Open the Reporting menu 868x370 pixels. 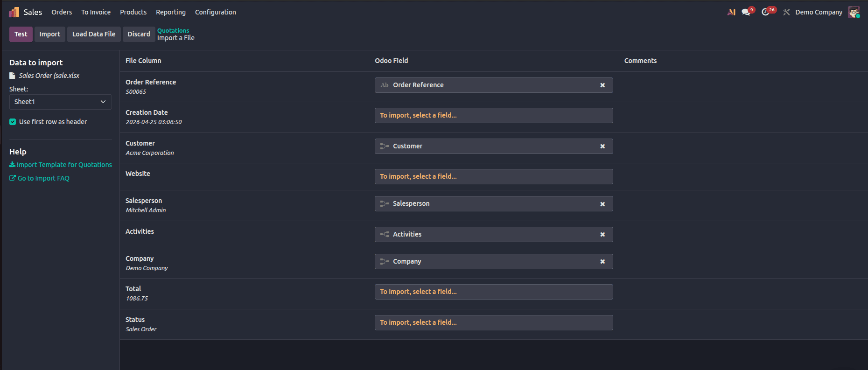[x=171, y=12]
